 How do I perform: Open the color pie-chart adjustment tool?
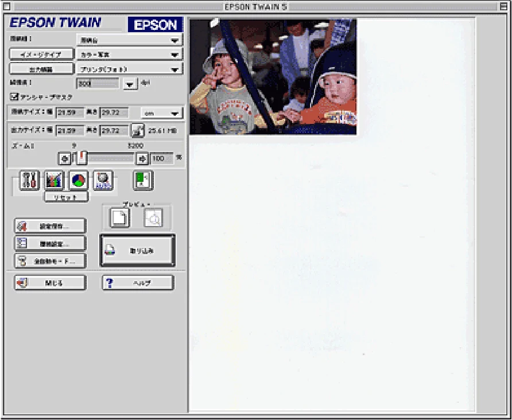(x=79, y=180)
